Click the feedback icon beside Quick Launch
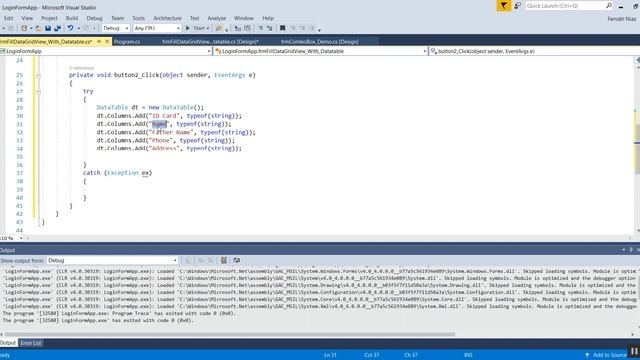The width and height of the screenshot is (640, 360). (517, 6)
